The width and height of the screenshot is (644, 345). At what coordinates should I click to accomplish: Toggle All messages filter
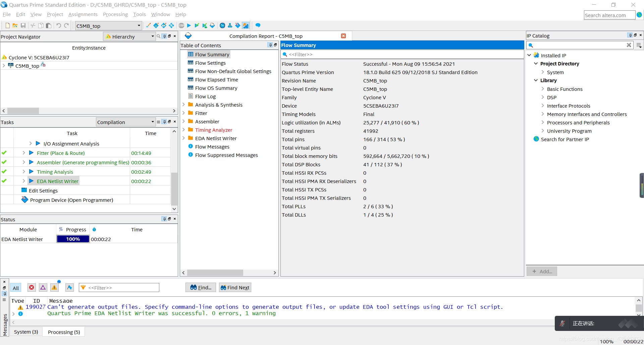16,288
